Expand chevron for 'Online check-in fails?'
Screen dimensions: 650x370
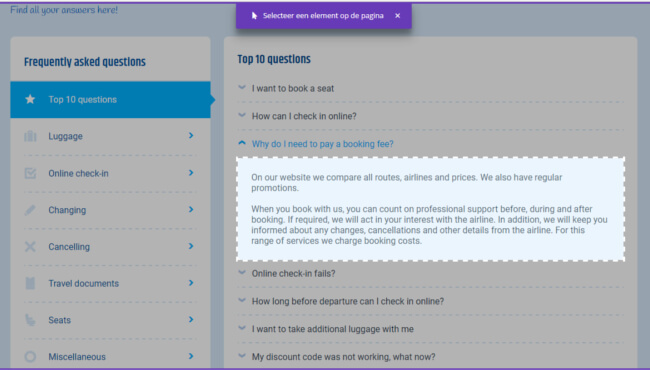(242, 273)
